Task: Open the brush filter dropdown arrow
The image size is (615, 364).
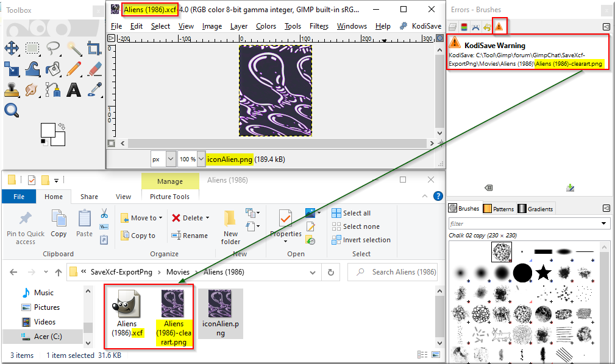Action: tap(603, 224)
